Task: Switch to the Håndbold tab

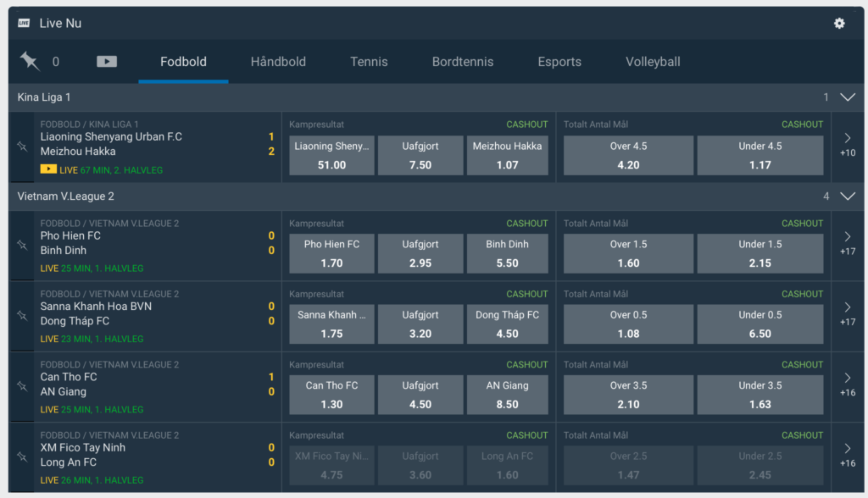Action: coord(277,61)
